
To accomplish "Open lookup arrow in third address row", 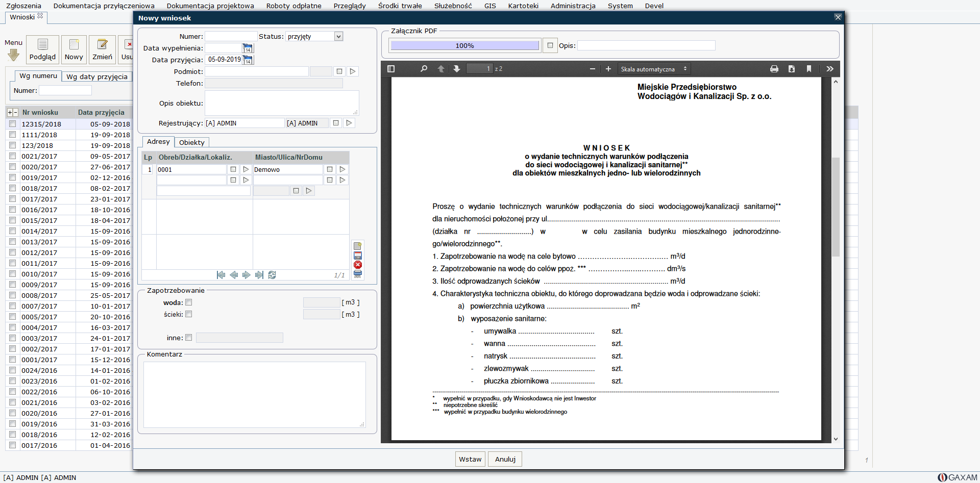I will (309, 191).
